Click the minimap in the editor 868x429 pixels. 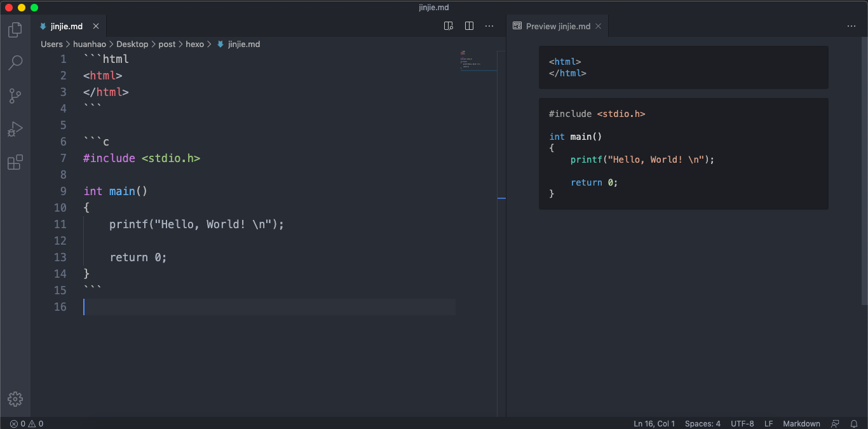(478, 61)
